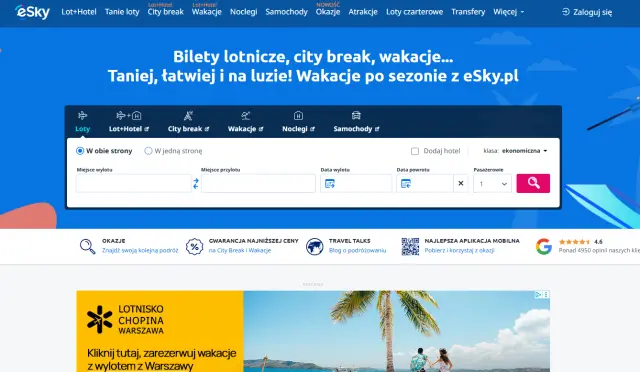Click Ponad 4950 opinii text
The width and height of the screenshot is (640, 372).
(599, 250)
